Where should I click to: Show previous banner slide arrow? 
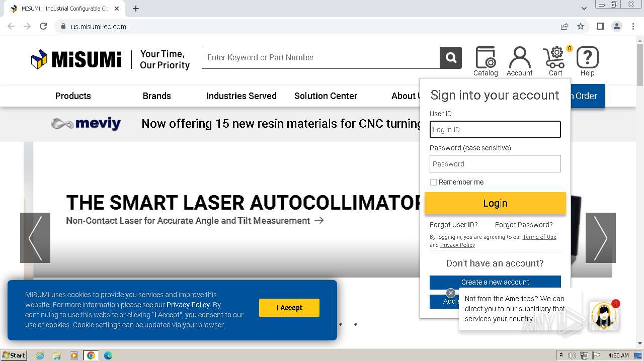click(x=35, y=238)
